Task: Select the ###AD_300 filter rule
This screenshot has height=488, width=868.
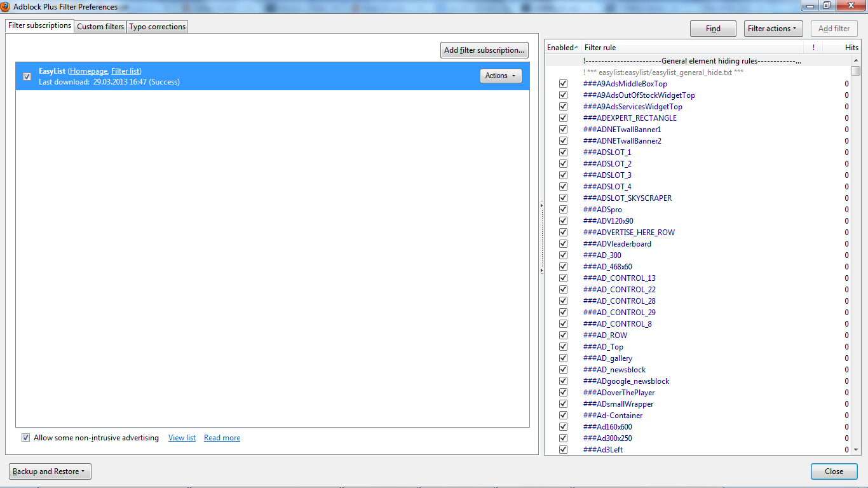Action: click(602, 255)
